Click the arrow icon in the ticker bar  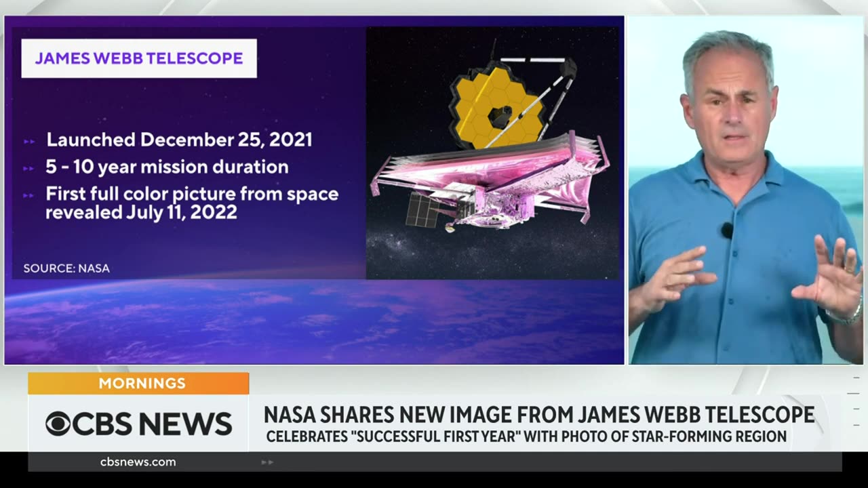pos(267,462)
